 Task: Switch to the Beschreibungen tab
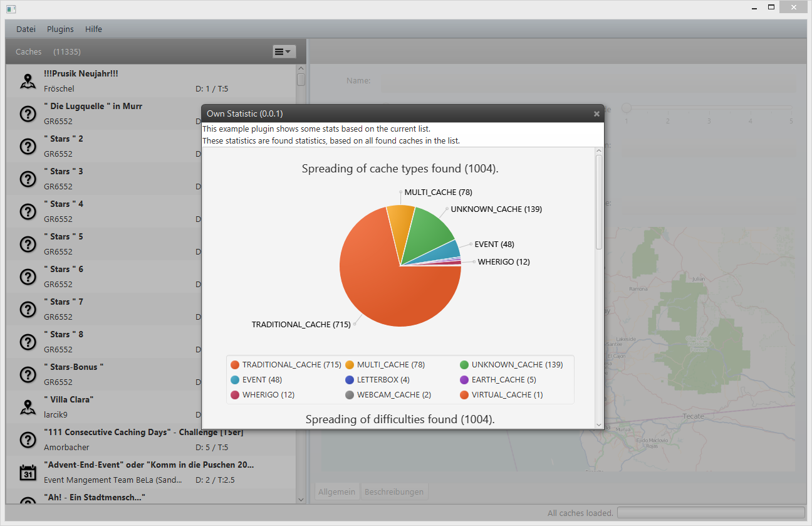394,492
